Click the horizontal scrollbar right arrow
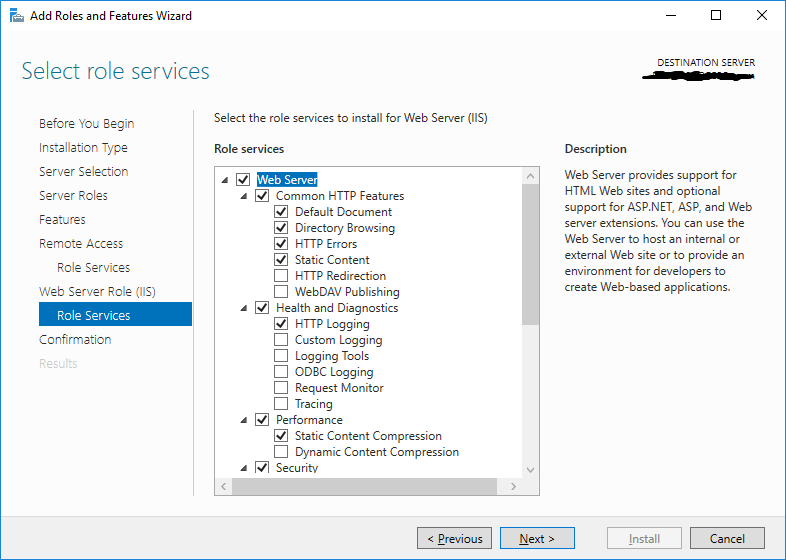 pos(514,486)
